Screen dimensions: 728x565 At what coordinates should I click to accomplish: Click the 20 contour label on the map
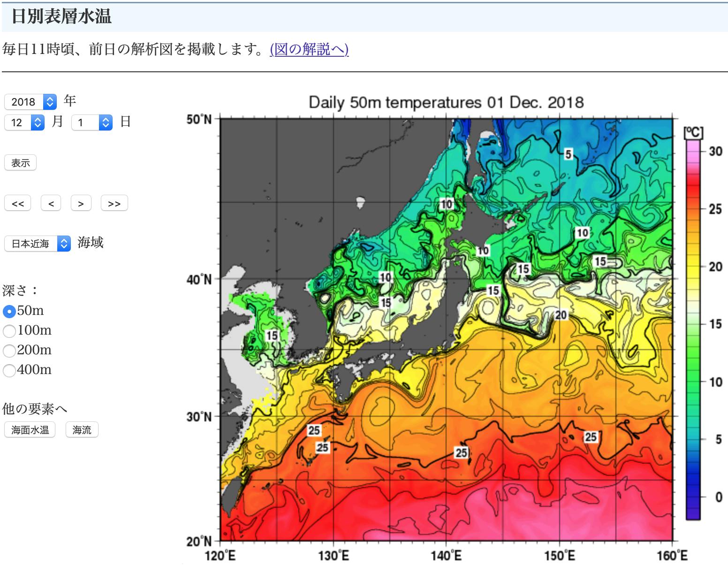pos(561,315)
